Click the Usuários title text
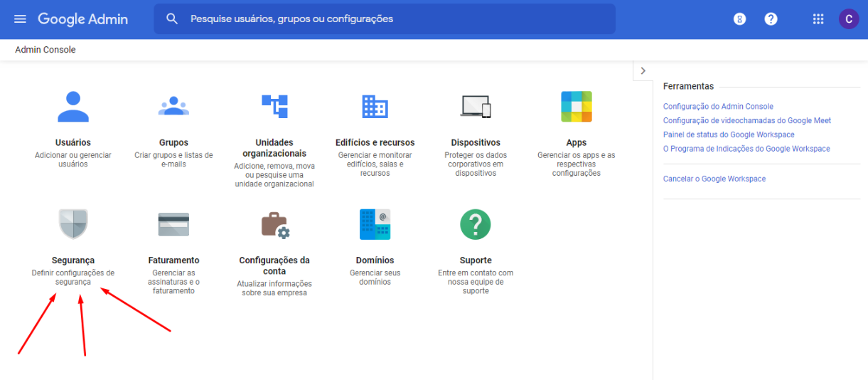 (73, 142)
